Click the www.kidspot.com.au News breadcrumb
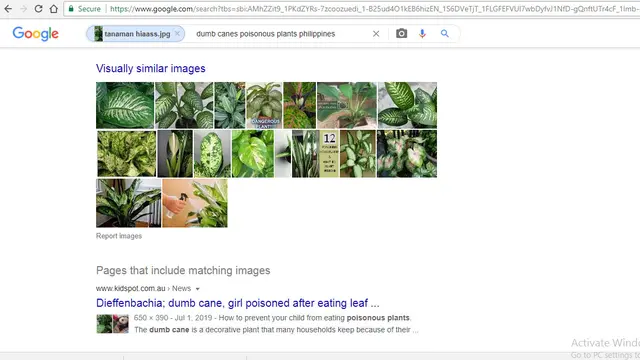This screenshot has width=640, height=360. [143, 289]
